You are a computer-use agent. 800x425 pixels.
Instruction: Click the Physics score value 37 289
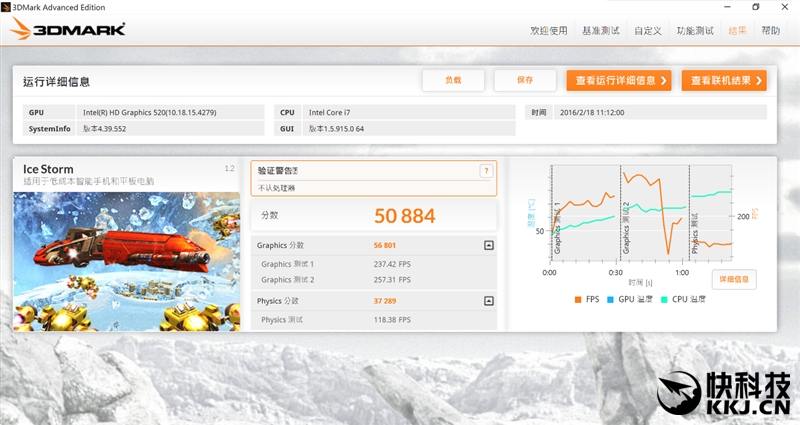coord(385,301)
